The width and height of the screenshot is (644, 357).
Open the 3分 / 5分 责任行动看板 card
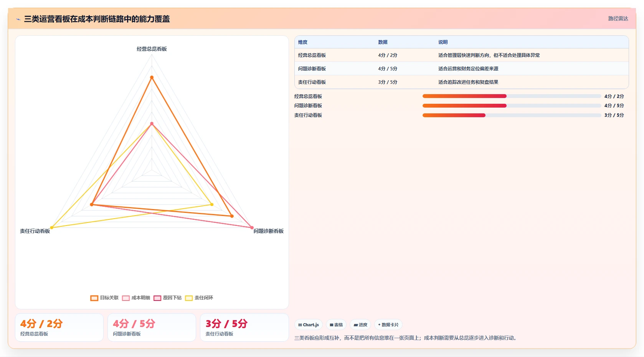tap(244, 327)
